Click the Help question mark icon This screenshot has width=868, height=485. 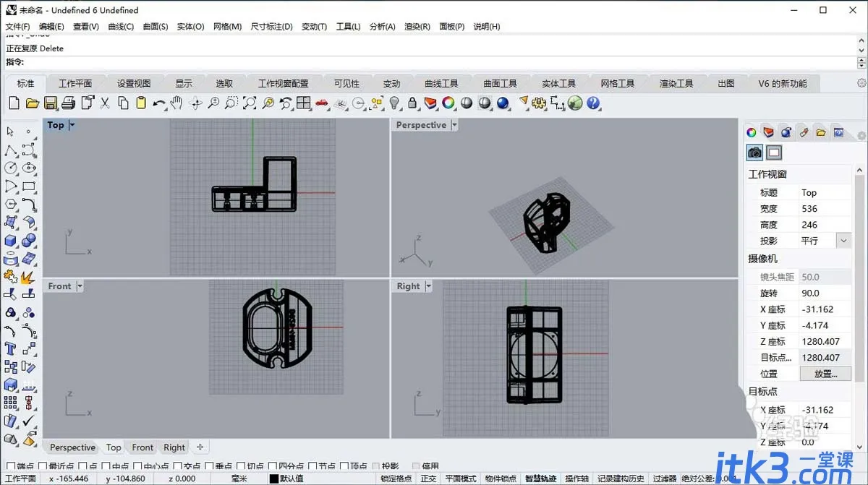tap(594, 103)
